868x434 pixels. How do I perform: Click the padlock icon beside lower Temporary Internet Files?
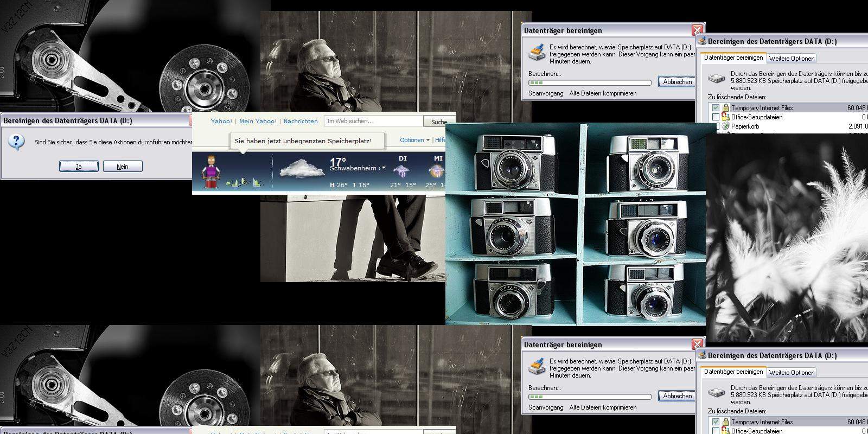[725, 422]
